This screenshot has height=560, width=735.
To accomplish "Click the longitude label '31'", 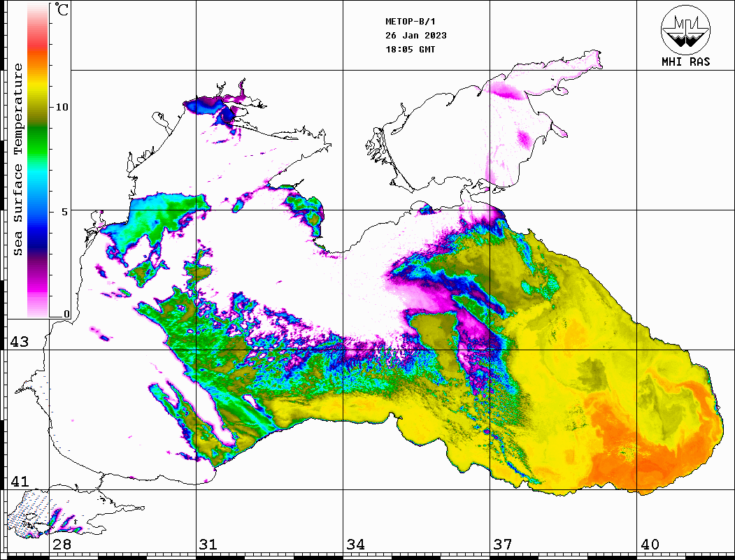I will point(208,545).
